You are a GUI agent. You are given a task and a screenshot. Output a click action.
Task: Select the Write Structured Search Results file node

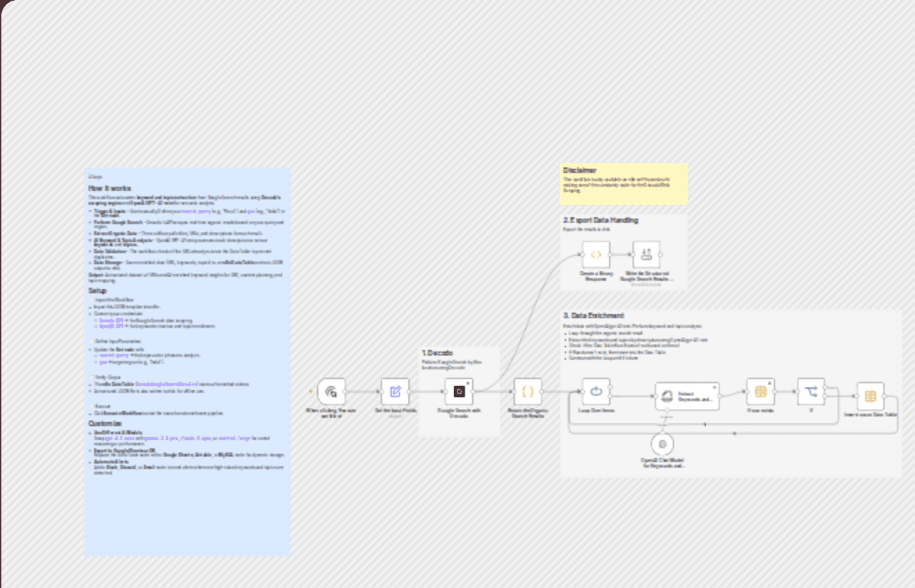click(x=646, y=255)
